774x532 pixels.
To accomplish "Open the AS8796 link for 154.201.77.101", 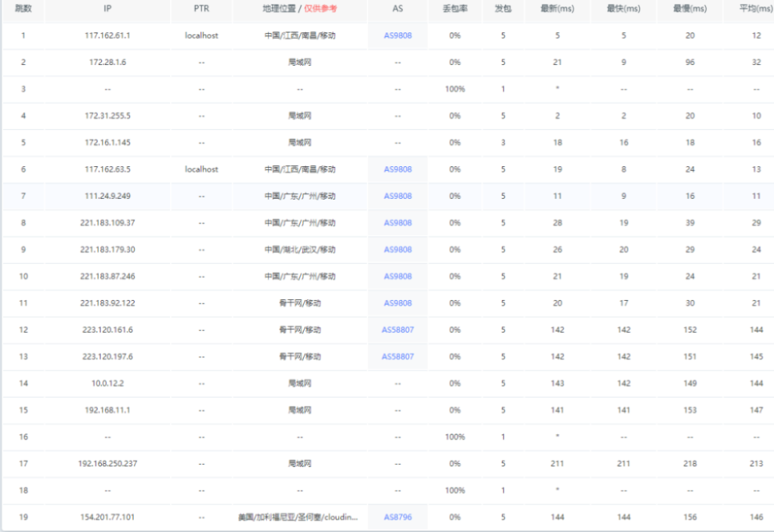I will coord(398,517).
